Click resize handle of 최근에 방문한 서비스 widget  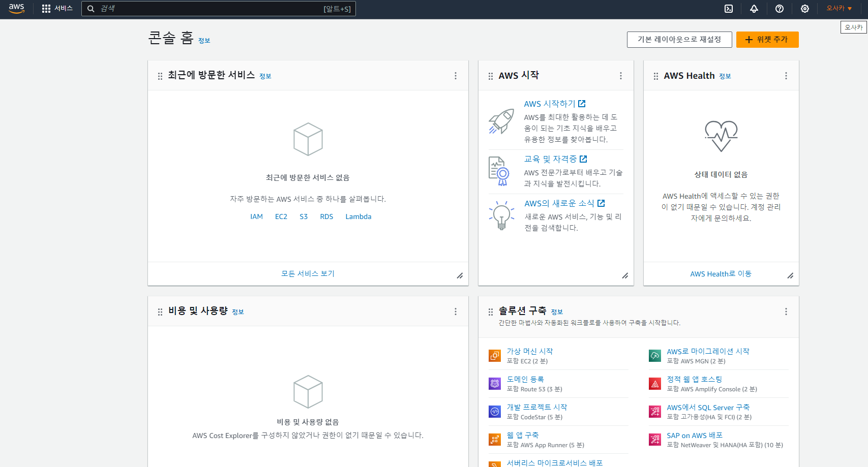coord(460,275)
